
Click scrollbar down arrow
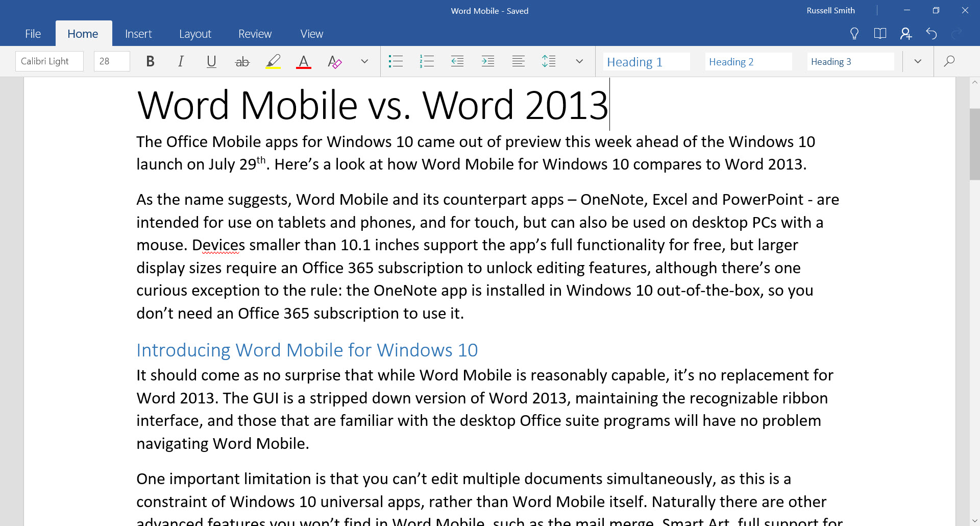point(974,521)
